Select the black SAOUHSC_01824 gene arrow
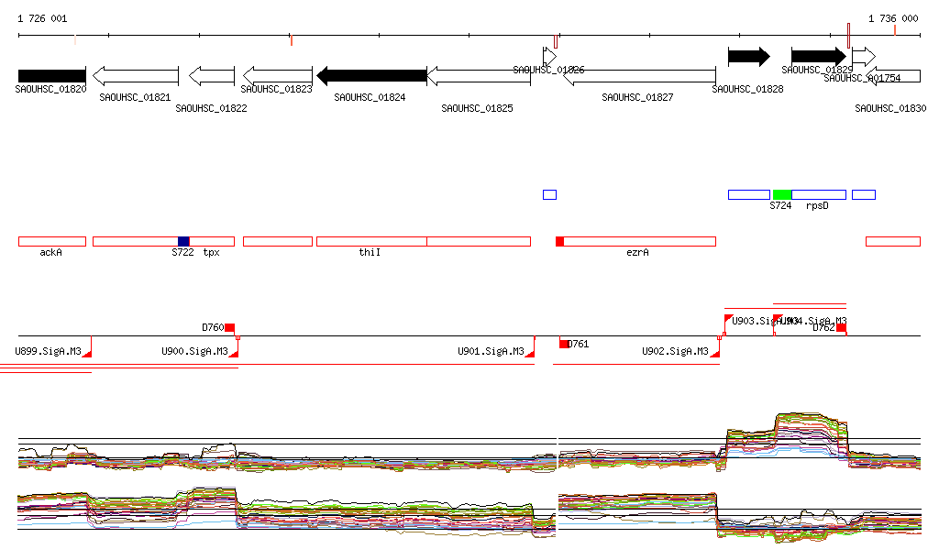Image resolution: width=939 pixels, height=560 pixels. [x=371, y=76]
